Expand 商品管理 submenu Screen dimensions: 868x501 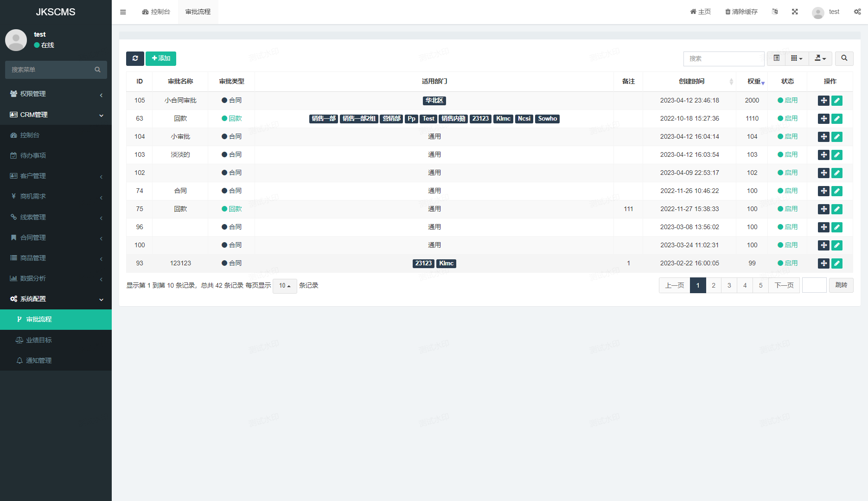click(56, 258)
